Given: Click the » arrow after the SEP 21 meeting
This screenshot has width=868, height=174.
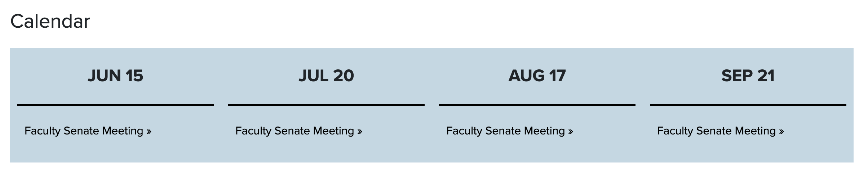Looking at the screenshot, I should coord(781,132).
